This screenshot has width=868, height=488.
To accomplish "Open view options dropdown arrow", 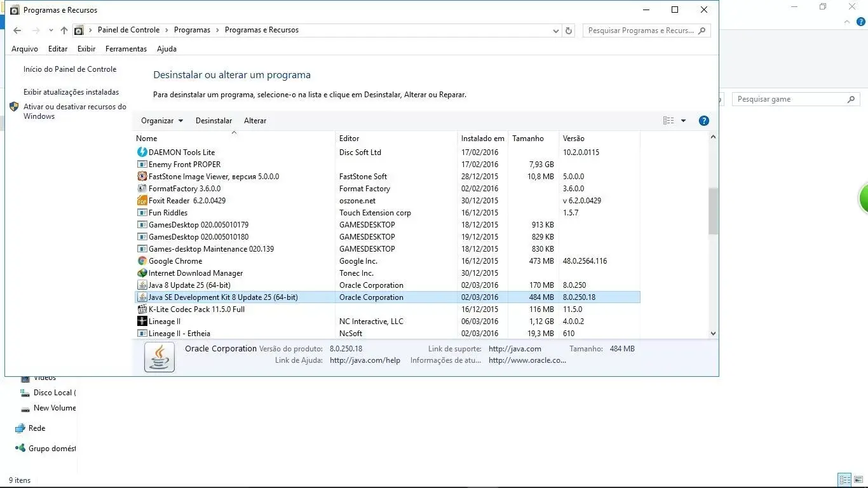I will pos(684,121).
